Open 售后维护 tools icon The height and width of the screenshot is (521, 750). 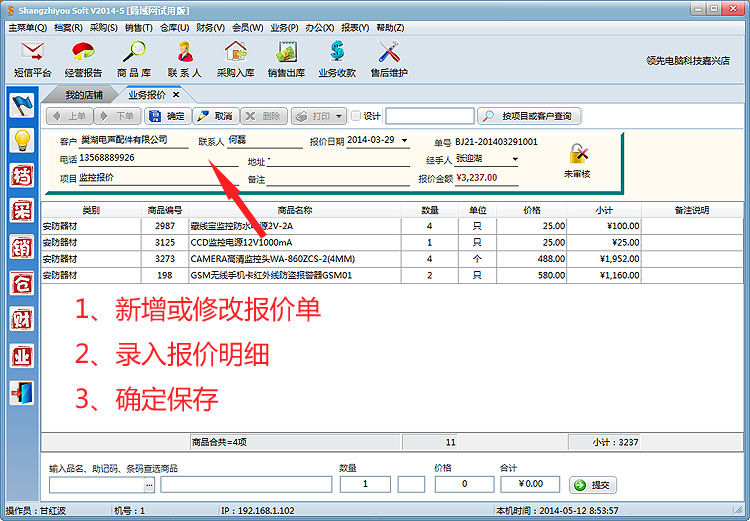tap(388, 58)
